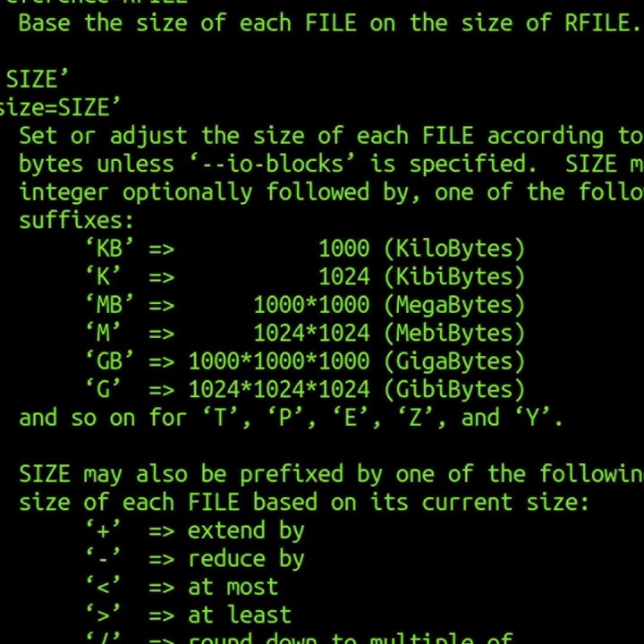Screen dimensions: 644x644
Task: Click '1000*1000*1000' expression
Action: 279,361
